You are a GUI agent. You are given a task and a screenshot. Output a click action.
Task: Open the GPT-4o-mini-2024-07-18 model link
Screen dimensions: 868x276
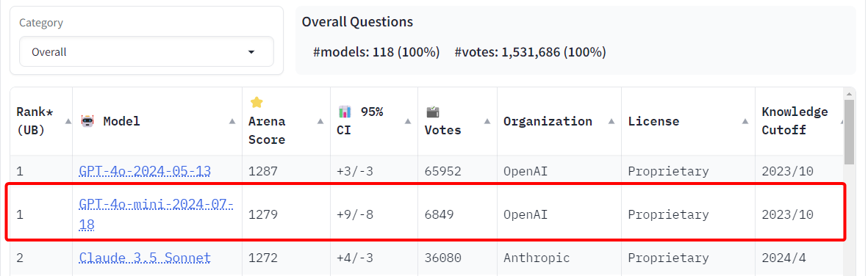[156, 214]
